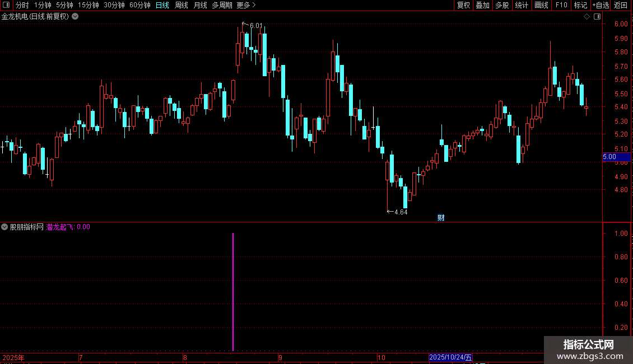This screenshot has width=633, height=364.
Task: Open F10 company information
Action: click(x=561, y=5)
